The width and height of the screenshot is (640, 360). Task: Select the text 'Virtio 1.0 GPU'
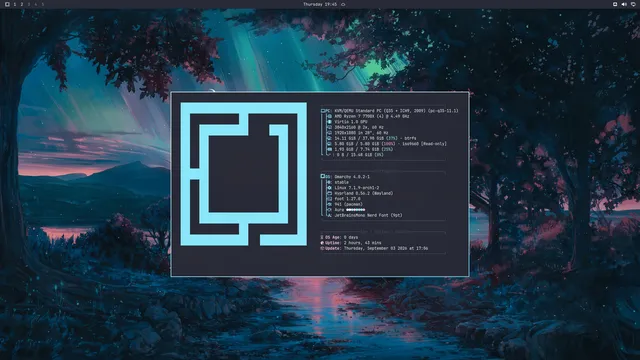pyautogui.click(x=351, y=122)
